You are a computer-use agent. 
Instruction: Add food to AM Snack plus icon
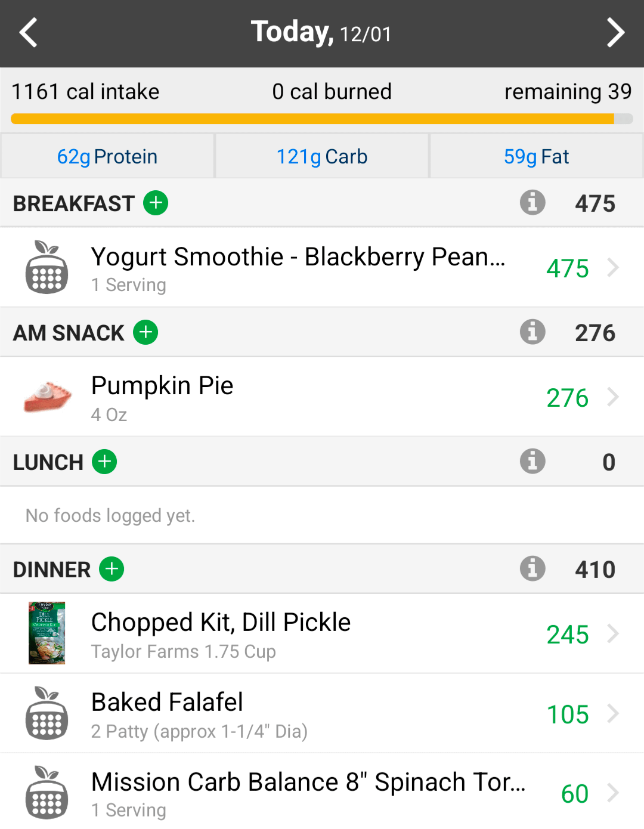click(145, 332)
